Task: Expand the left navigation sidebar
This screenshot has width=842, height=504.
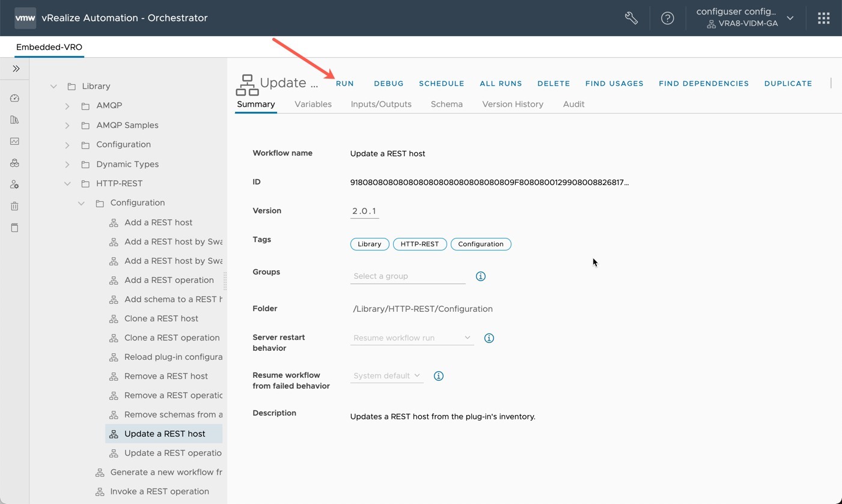Action: coord(16,68)
